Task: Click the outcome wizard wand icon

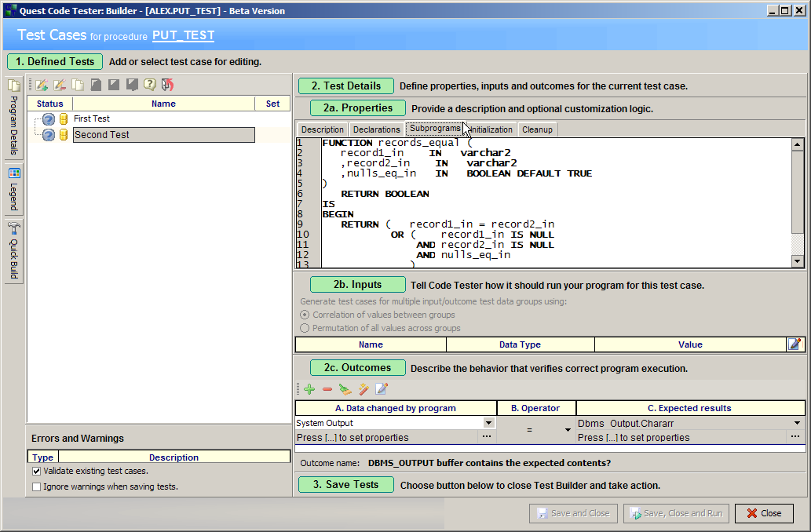Action: point(363,389)
